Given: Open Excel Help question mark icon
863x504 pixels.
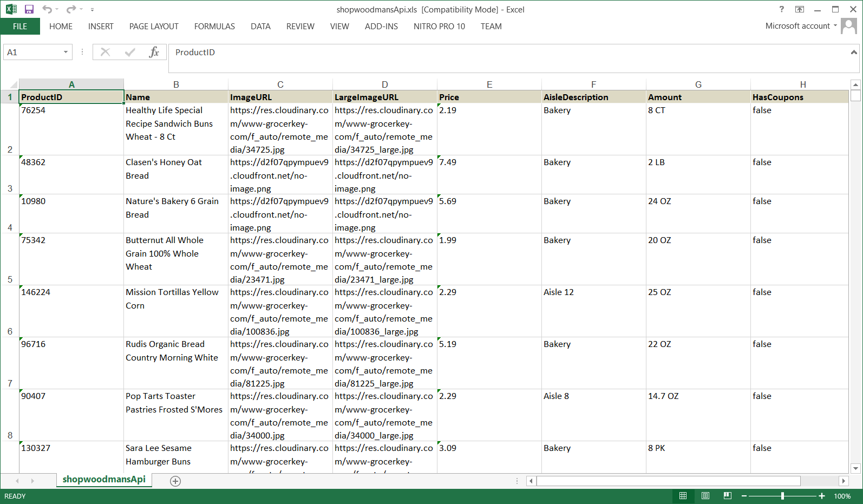Looking at the screenshot, I should pyautogui.click(x=781, y=9).
